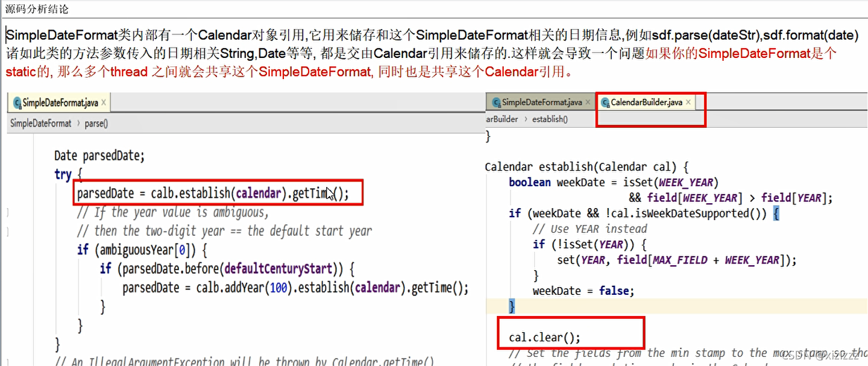The image size is (868, 366).
Task: Click 'Calendar establish(Calendar cal) {' method signature
Action: [587, 166]
